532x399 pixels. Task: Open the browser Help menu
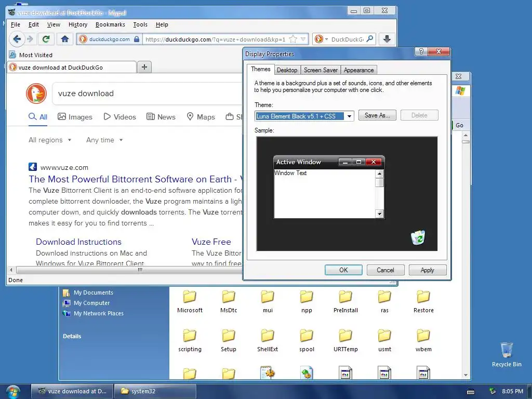click(x=162, y=24)
